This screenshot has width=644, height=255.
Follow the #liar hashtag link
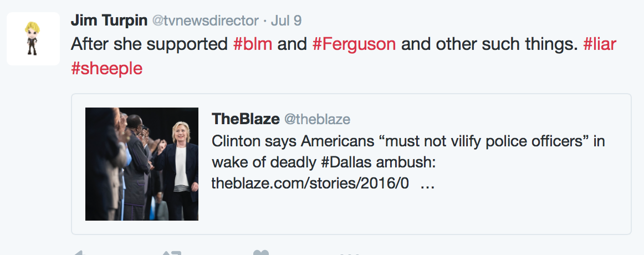click(600, 44)
